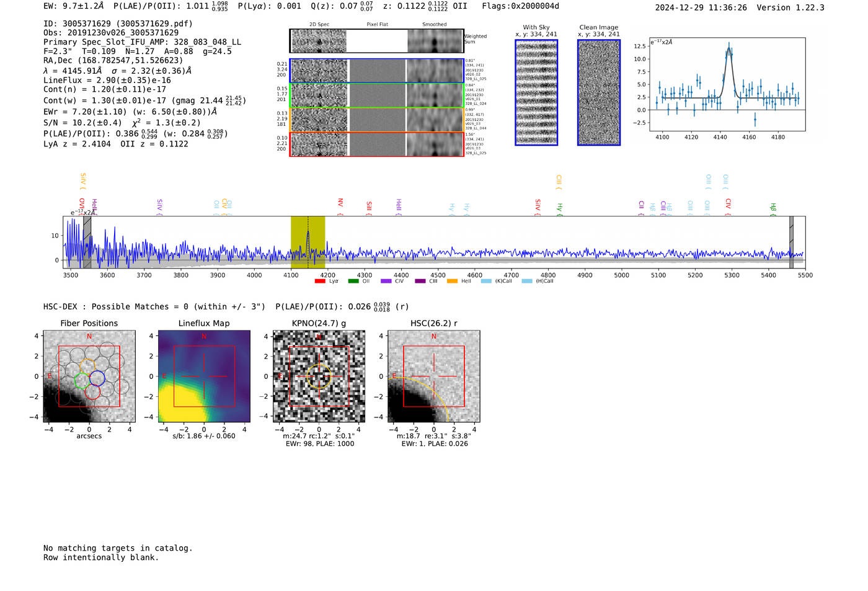Click the 's/b: 1.86 +/- 0.060' caption

click(204, 436)
